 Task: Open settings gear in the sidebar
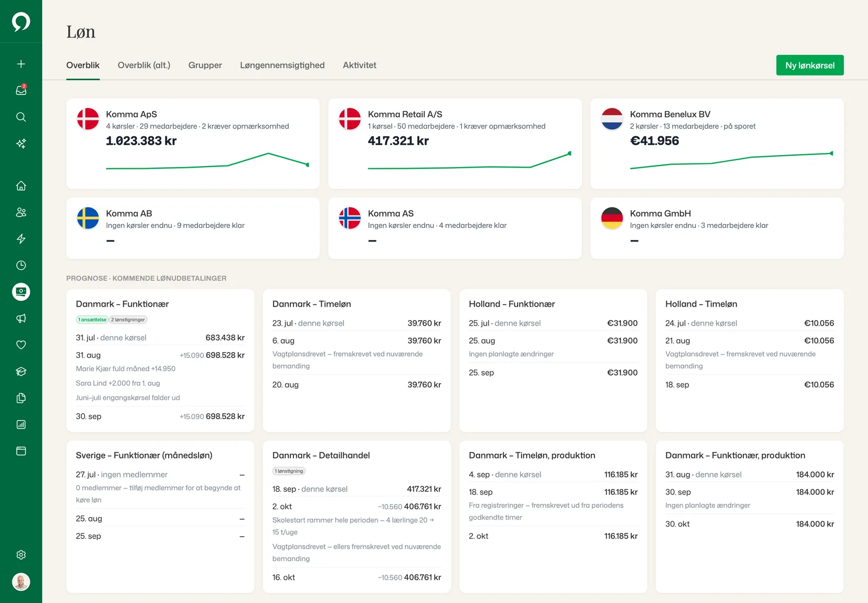(x=21, y=555)
